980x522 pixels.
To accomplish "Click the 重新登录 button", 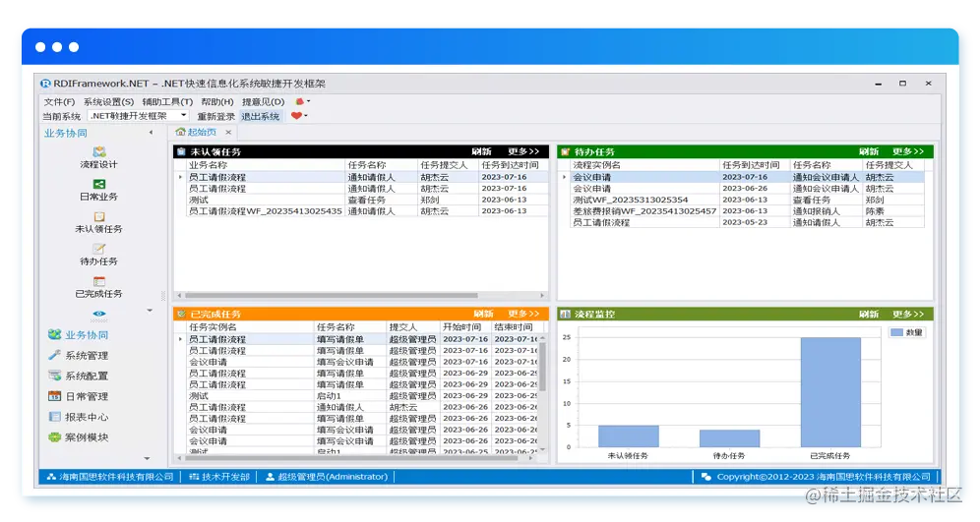I will pos(215,116).
